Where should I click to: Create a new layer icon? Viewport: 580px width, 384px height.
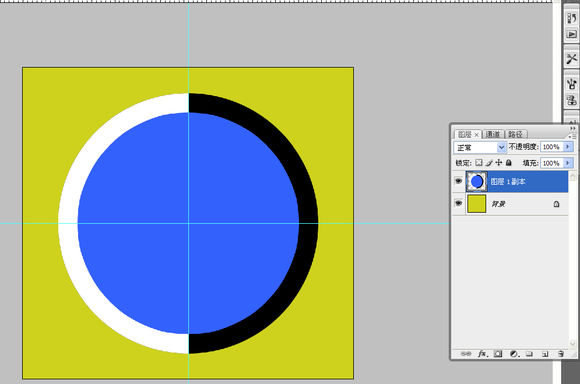(x=545, y=354)
